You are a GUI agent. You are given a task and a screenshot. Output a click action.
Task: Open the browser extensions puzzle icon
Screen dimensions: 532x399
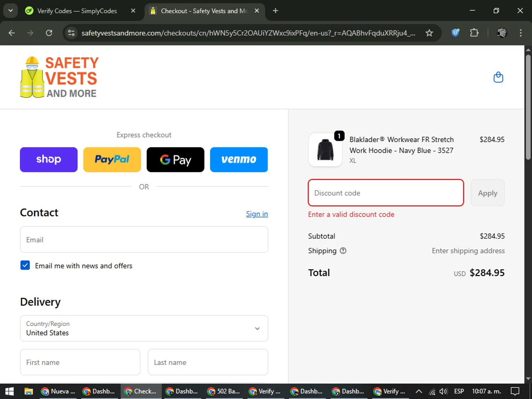474,33
